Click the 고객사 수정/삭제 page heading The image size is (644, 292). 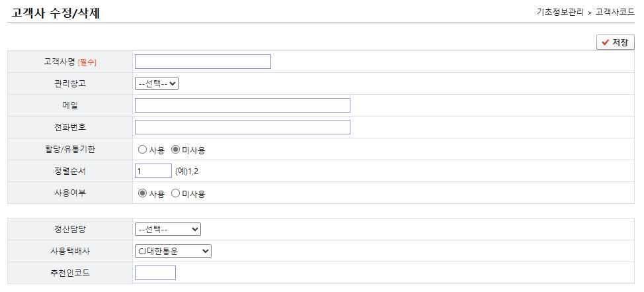pyautogui.click(x=56, y=13)
